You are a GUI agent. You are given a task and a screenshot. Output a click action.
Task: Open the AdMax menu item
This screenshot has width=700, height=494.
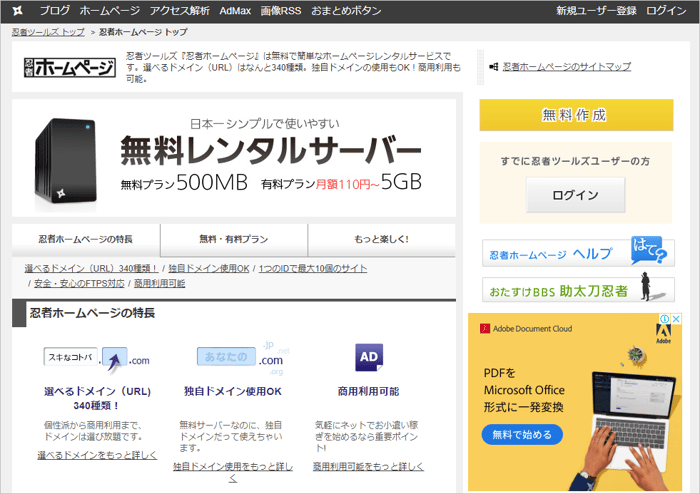pyautogui.click(x=235, y=11)
